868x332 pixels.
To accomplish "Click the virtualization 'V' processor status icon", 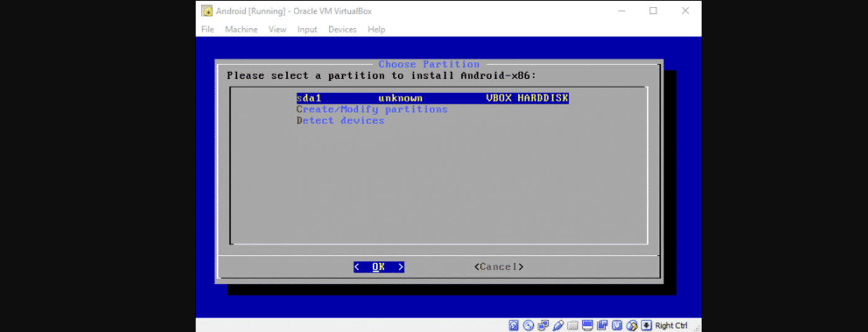I will pyautogui.click(x=618, y=325).
